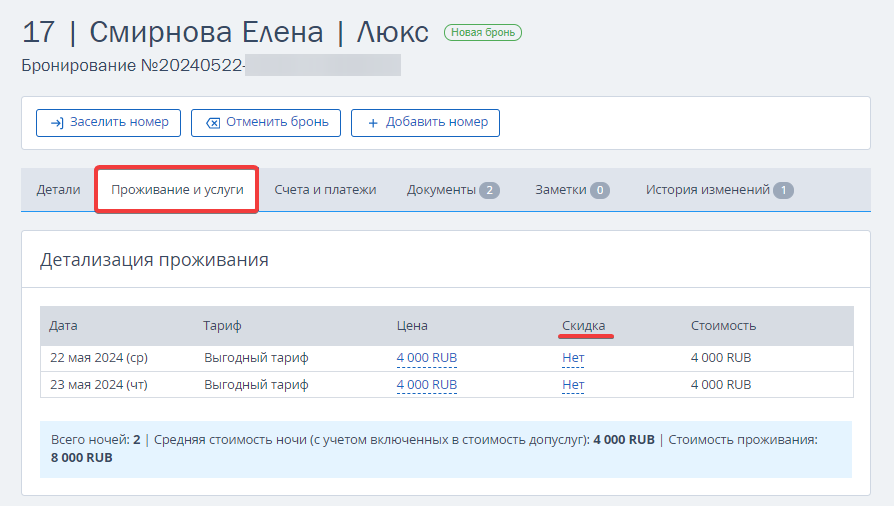Click the 4 000 RUB cost for 22 мая

point(721,358)
